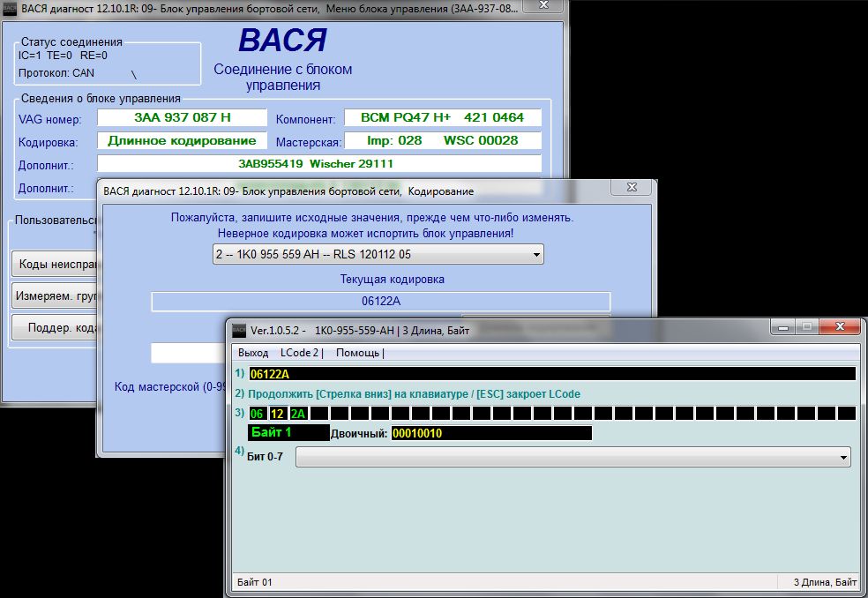
Task: Click the Текущая кодировка label
Action: pyautogui.click(x=392, y=279)
